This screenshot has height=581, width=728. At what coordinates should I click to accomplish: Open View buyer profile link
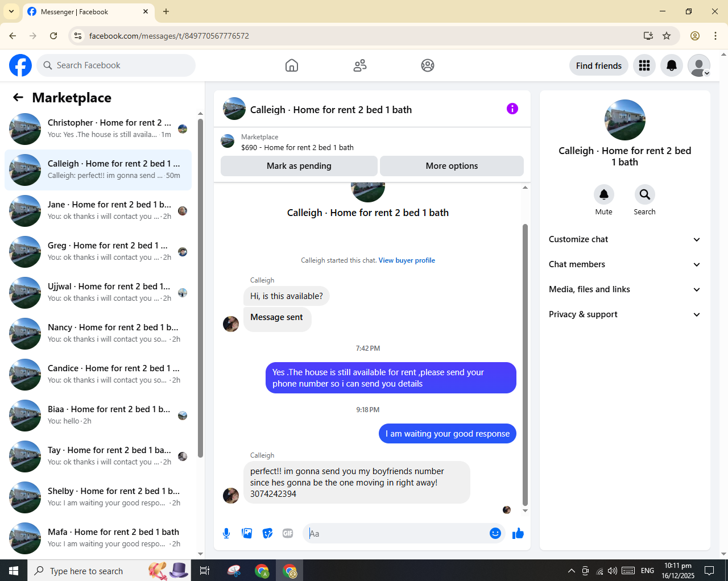(407, 260)
